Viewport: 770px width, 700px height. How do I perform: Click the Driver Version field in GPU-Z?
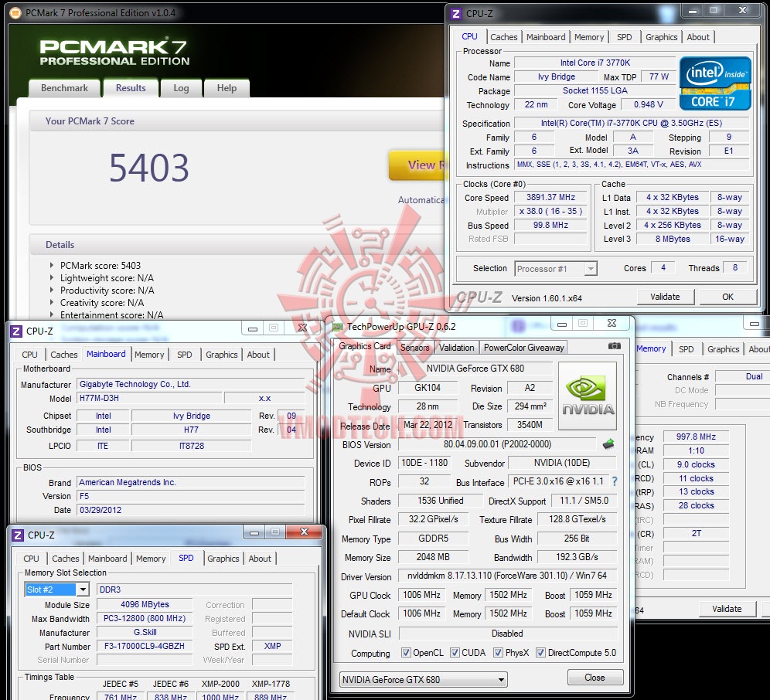[x=507, y=576]
